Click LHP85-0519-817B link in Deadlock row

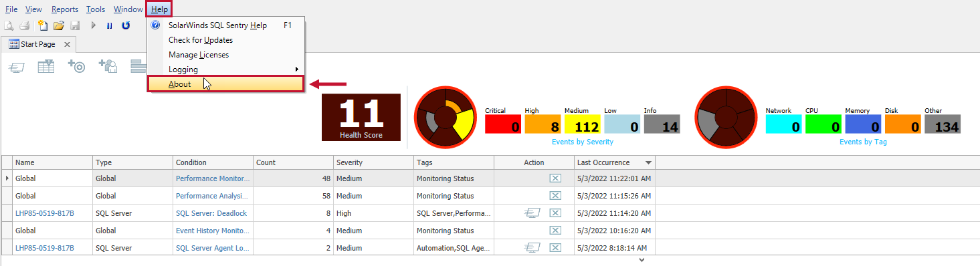point(45,213)
